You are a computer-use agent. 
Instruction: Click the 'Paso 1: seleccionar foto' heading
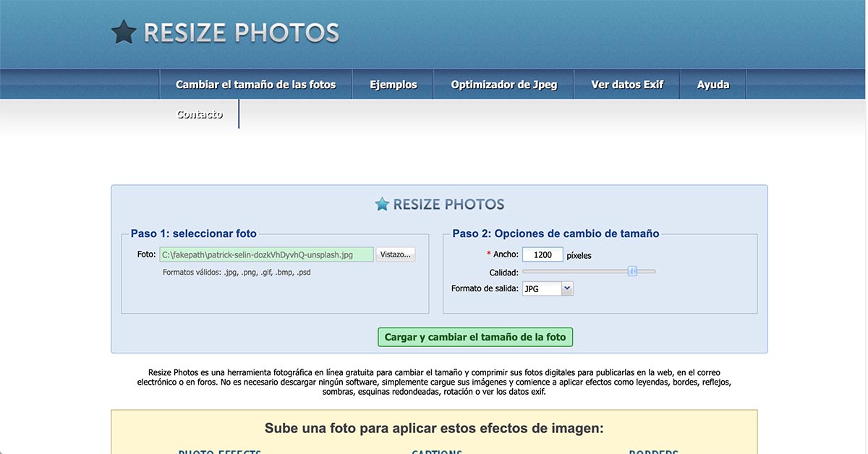194,234
